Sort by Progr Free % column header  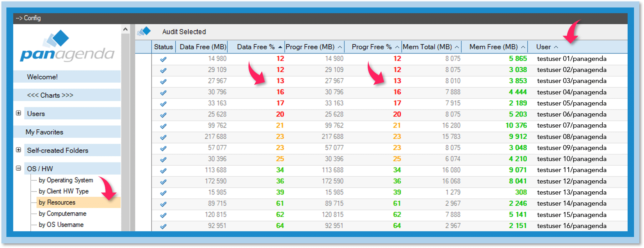pos(371,47)
